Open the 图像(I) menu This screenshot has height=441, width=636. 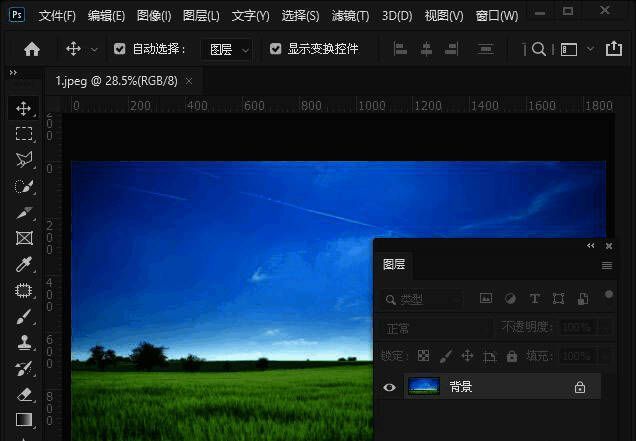tap(154, 15)
